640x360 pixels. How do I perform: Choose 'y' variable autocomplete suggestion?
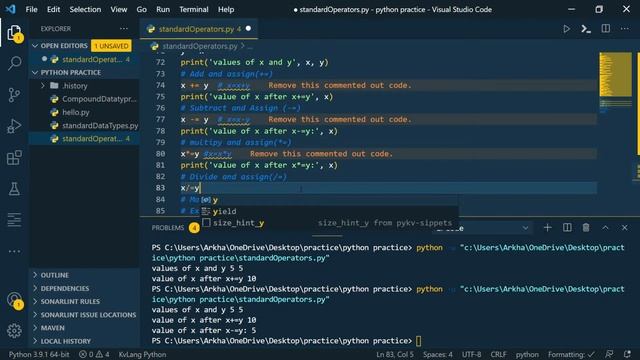(x=329, y=200)
